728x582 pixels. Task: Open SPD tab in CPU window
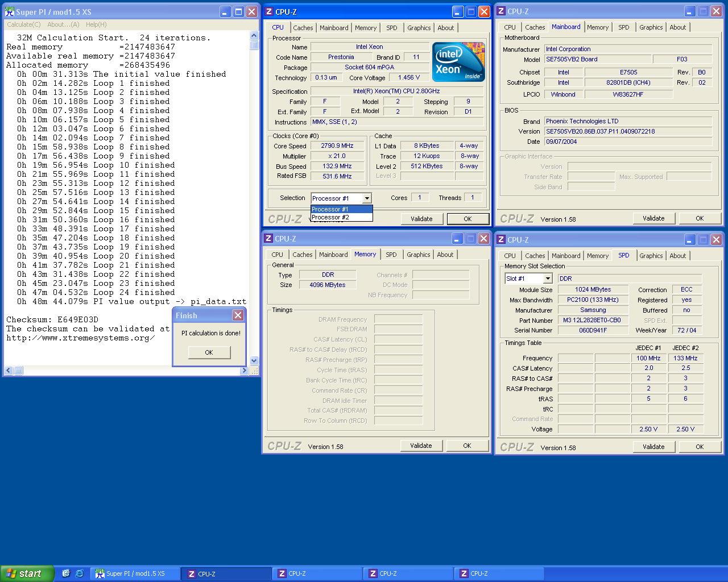click(392, 28)
